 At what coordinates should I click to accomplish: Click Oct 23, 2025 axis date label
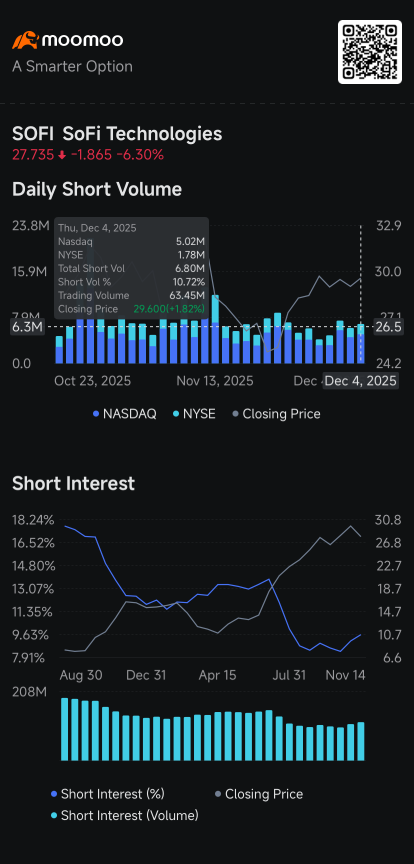click(x=93, y=381)
